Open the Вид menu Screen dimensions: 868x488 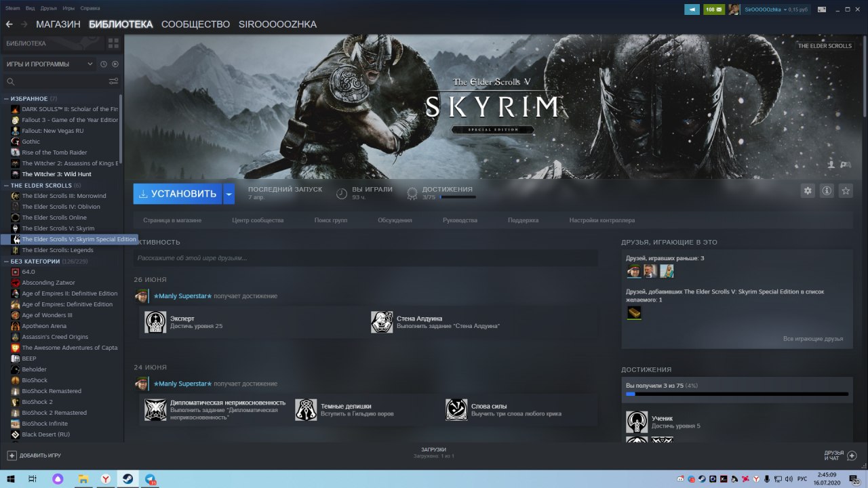(31, 9)
